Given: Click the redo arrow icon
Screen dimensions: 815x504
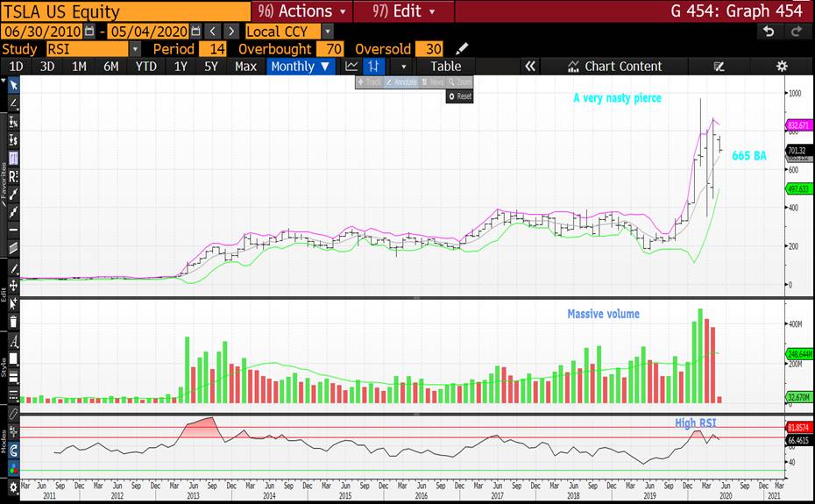Looking at the screenshot, I should coord(796,32).
